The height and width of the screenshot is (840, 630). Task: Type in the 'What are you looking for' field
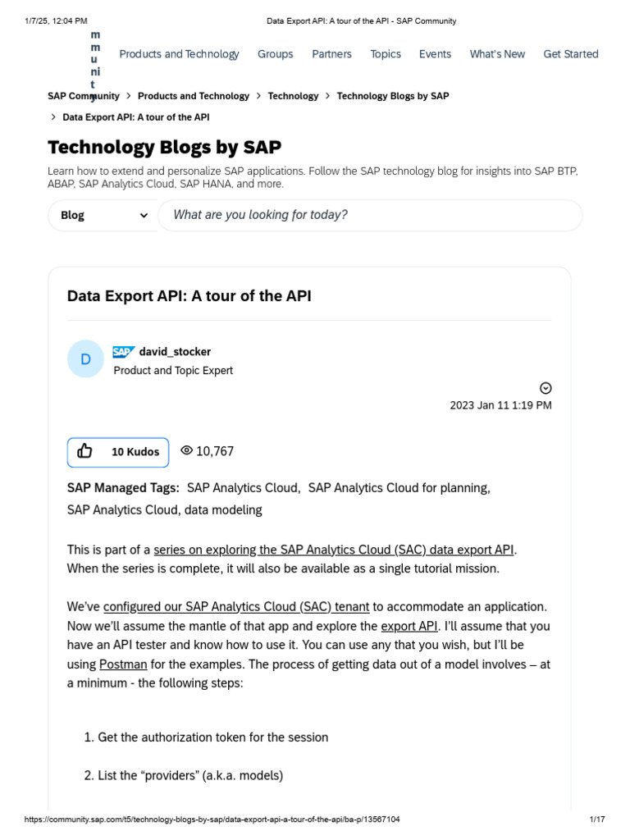(x=369, y=215)
